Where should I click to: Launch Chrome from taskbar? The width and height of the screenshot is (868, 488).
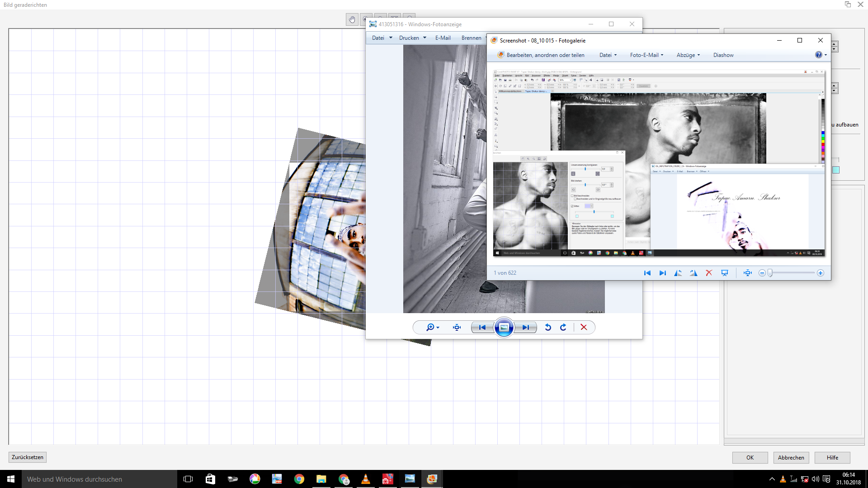299,479
